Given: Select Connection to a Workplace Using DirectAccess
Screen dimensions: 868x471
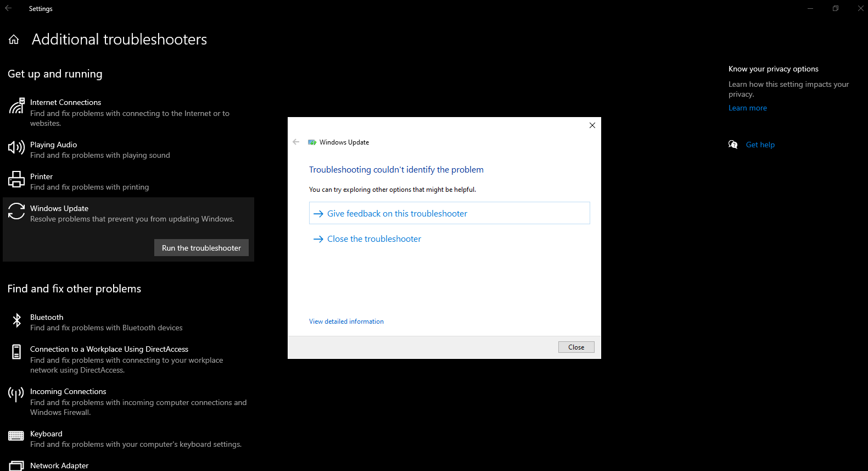Looking at the screenshot, I should point(109,350).
